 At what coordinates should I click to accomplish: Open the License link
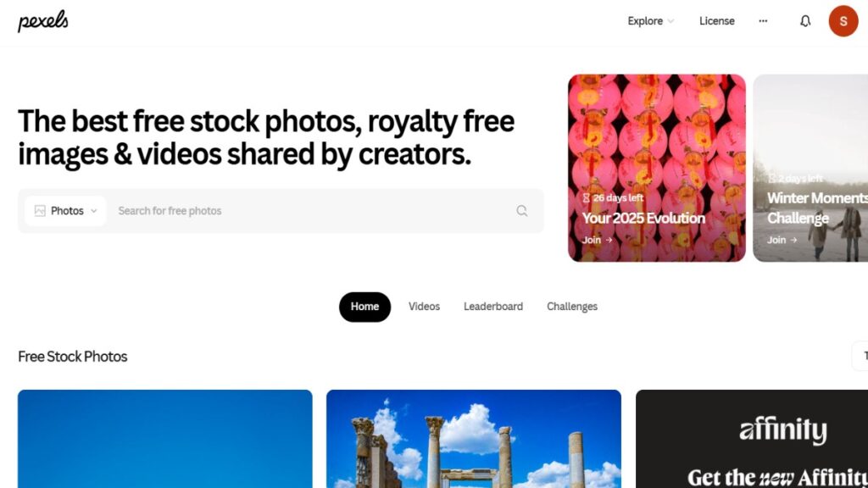coord(717,21)
